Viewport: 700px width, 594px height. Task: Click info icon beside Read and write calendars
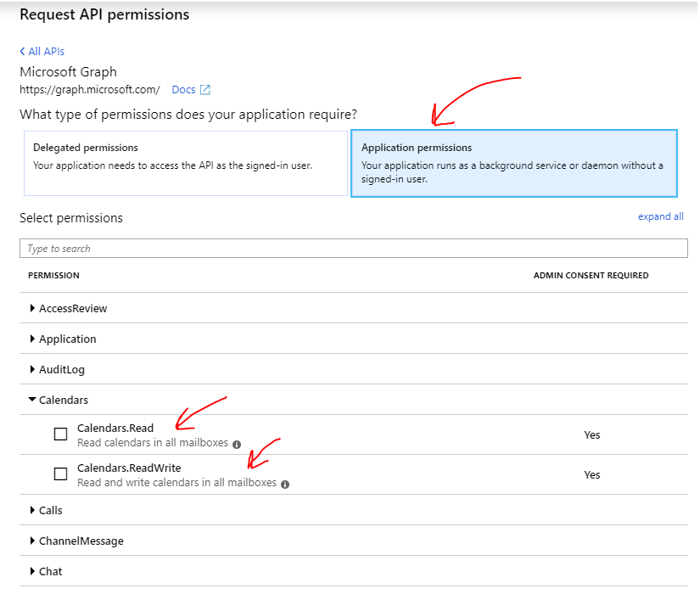[x=285, y=485]
